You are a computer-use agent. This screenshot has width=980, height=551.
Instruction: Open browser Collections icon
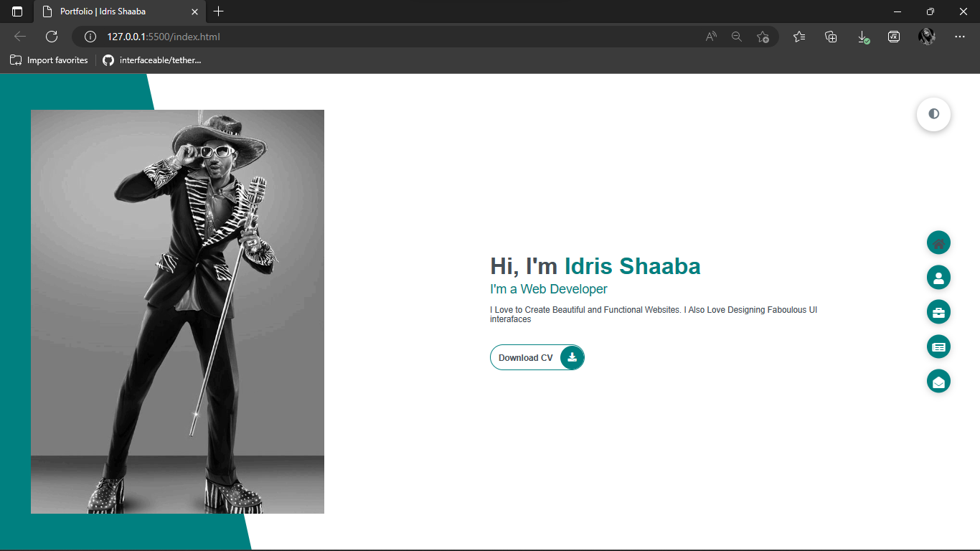(x=831, y=36)
